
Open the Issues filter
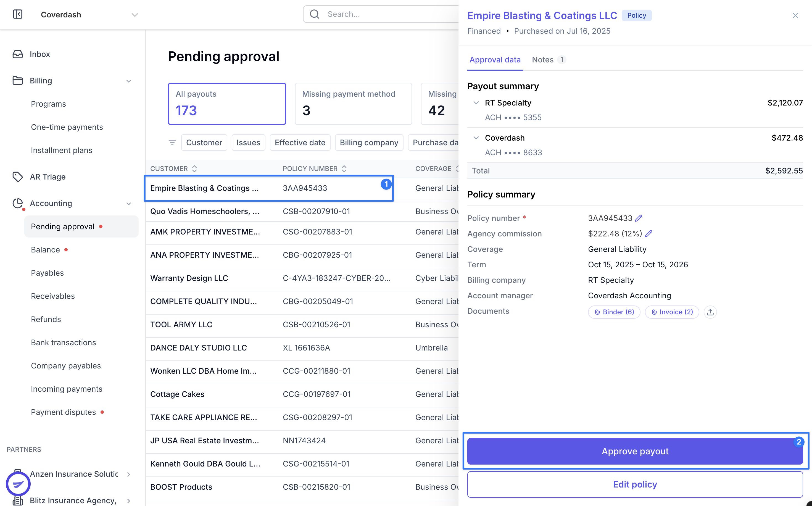pyautogui.click(x=248, y=143)
